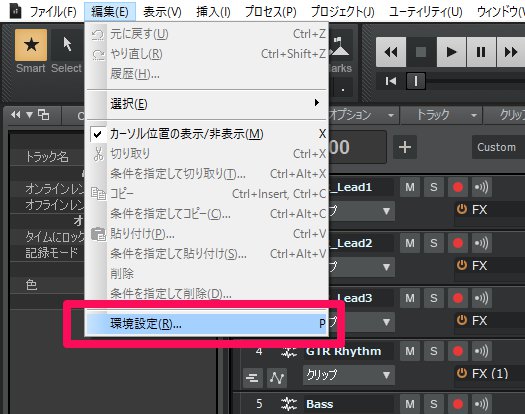525x414 pixels.
Task: Click the Return to Start button
Action: pos(391,81)
